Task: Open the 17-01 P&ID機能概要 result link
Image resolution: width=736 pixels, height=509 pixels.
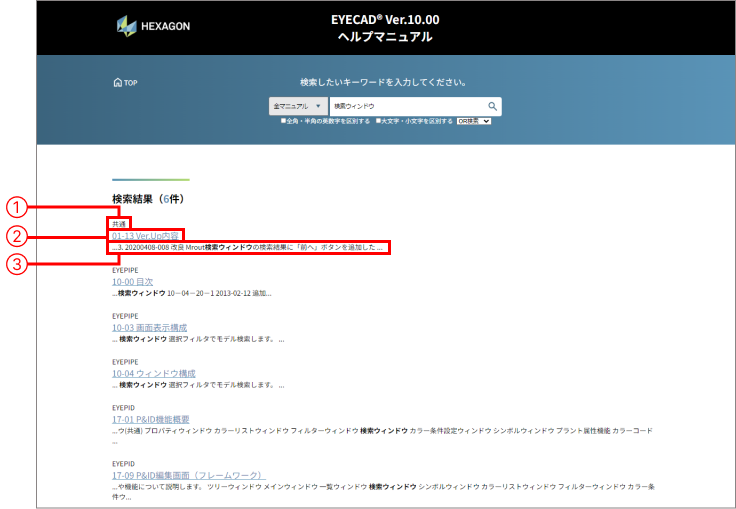Action: (151, 419)
